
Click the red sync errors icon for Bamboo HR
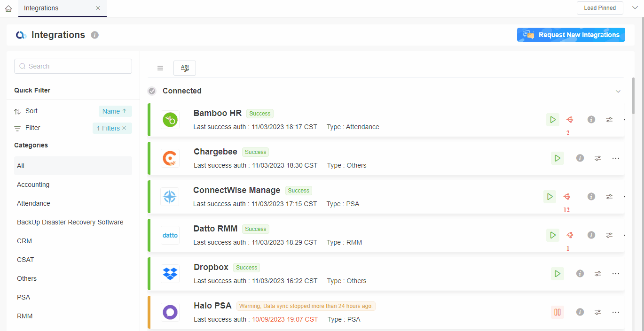[x=570, y=120]
